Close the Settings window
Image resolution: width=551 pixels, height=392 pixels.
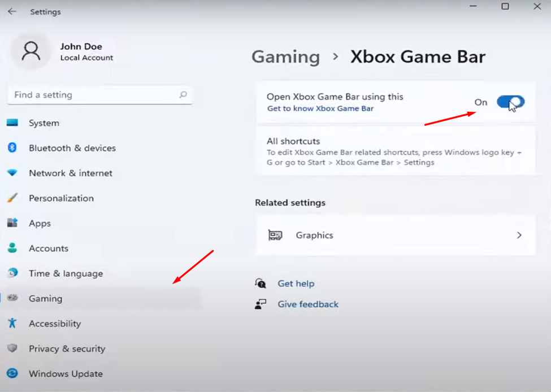pos(537,6)
